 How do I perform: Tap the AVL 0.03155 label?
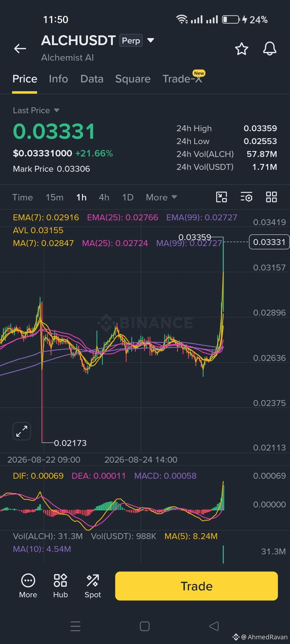tap(38, 230)
